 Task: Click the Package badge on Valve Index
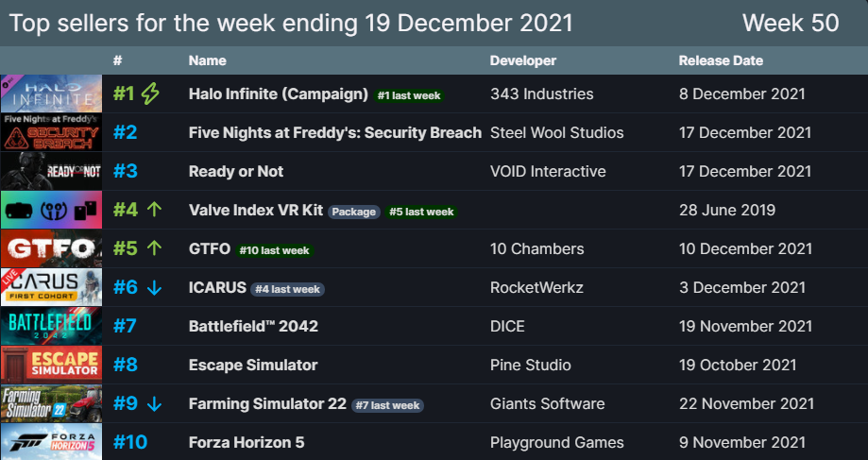tap(354, 212)
